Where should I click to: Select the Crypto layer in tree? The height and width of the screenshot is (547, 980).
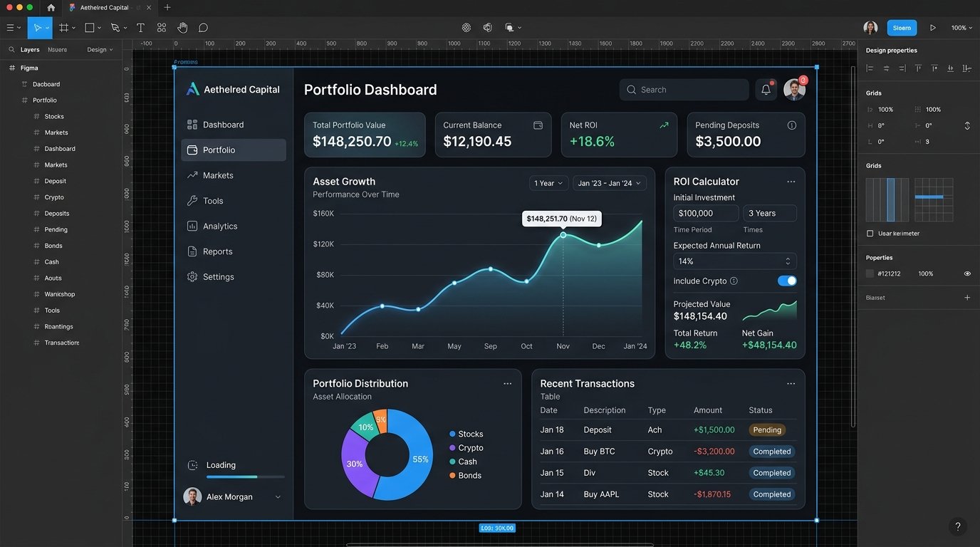pyautogui.click(x=54, y=197)
